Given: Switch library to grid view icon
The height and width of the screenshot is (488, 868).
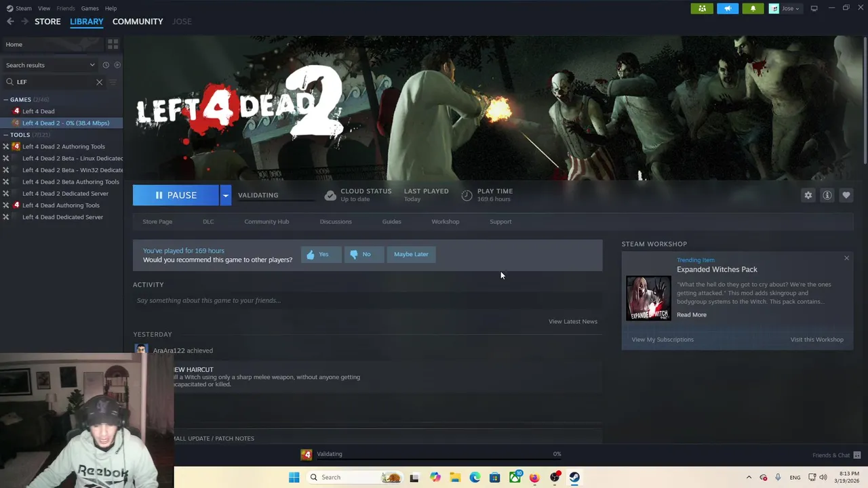Looking at the screenshot, I should click(113, 44).
